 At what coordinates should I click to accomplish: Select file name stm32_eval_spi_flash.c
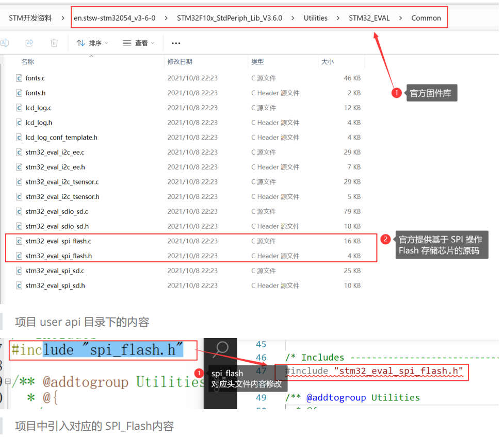click(58, 241)
